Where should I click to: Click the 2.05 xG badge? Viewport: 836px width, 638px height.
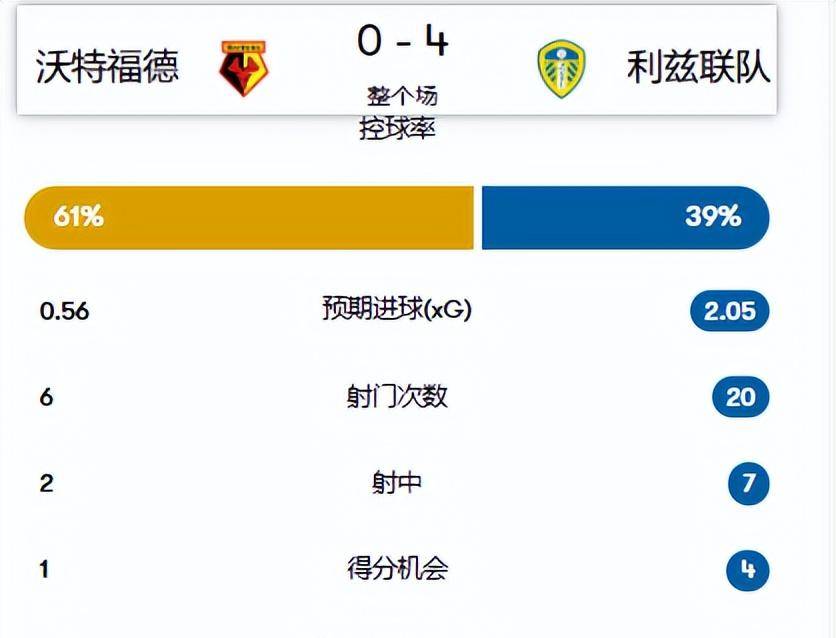[729, 312]
